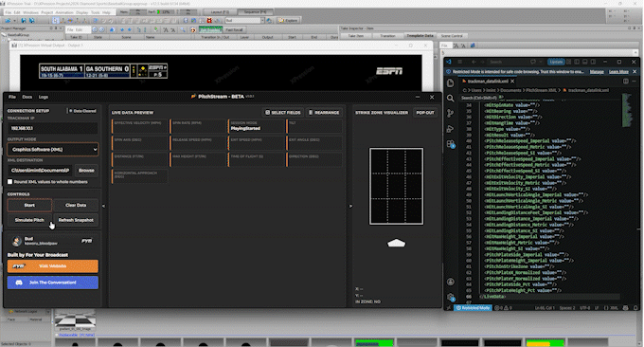
Task: Dismiss the Restricted Mode banner
Action: coord(635,71)
